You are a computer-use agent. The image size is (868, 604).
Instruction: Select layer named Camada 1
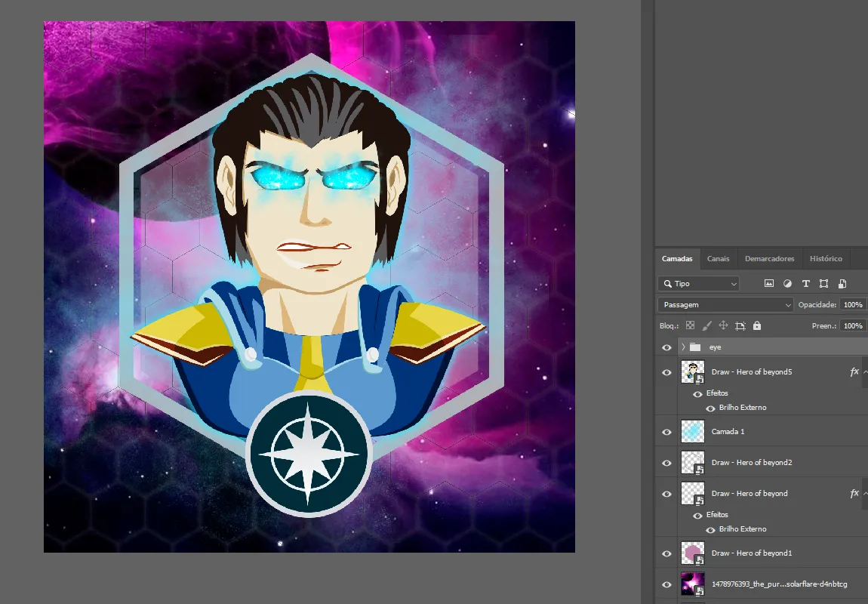[728, 431]
